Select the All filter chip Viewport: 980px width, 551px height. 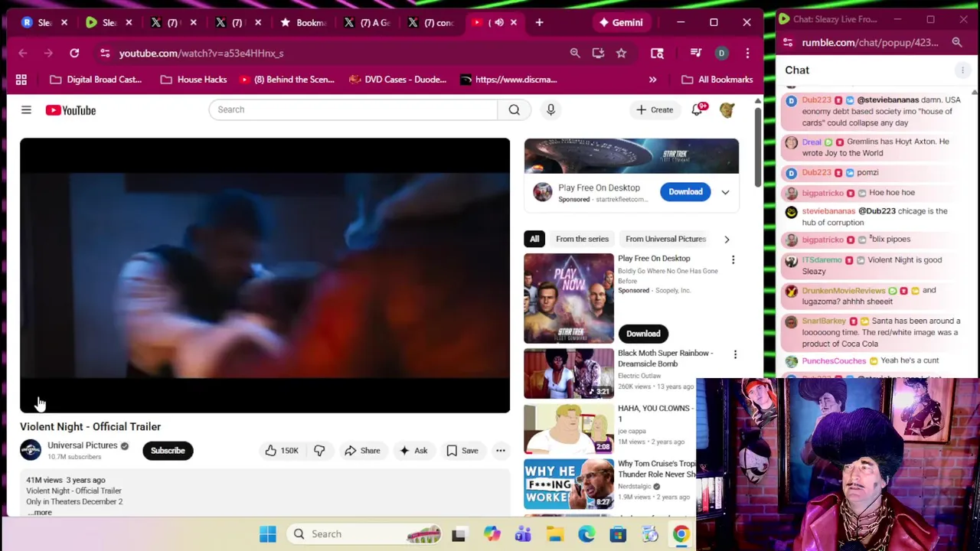(534, 240)
